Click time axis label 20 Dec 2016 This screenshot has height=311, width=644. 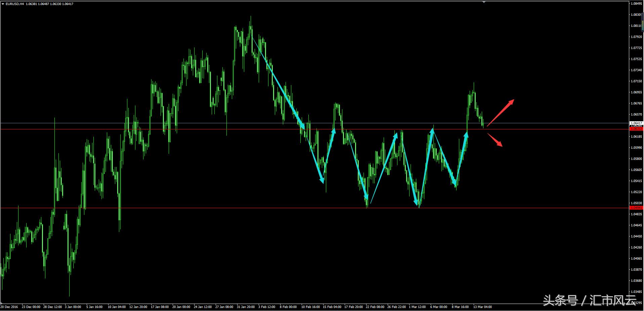[x=9, y=307]
